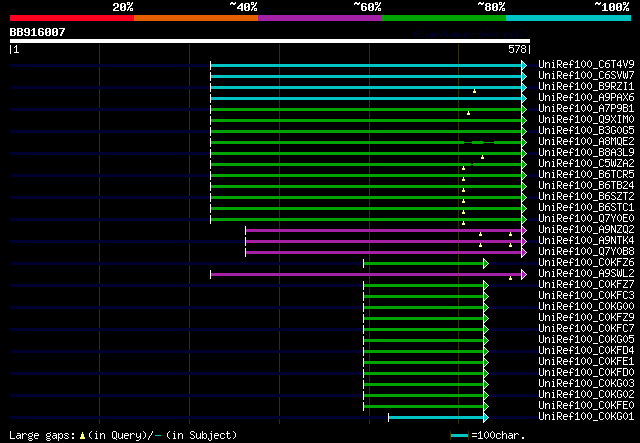Click the cyan alignment bar of UniRef100_C6T4V9
640x443 pixels.
[x=366, y=65]
